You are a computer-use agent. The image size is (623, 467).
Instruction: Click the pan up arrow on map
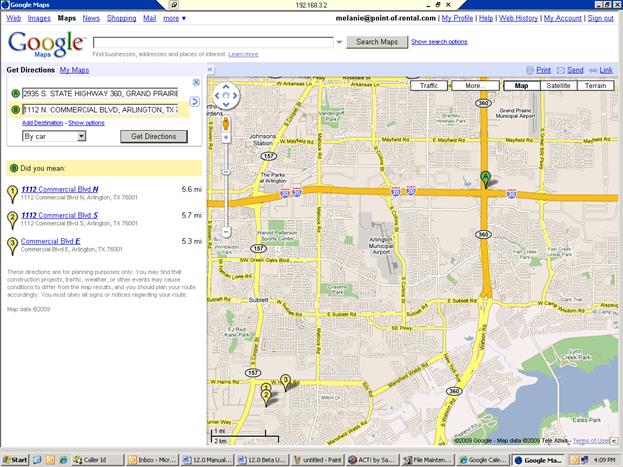pos(226,86)
